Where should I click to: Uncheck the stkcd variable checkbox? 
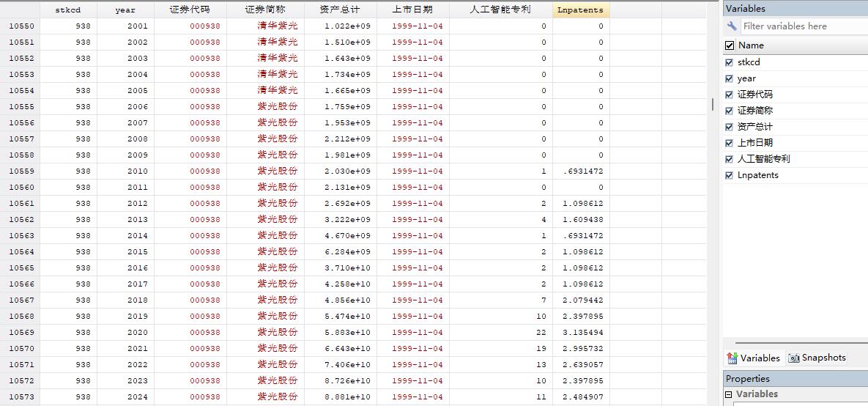tap(729, 62)
